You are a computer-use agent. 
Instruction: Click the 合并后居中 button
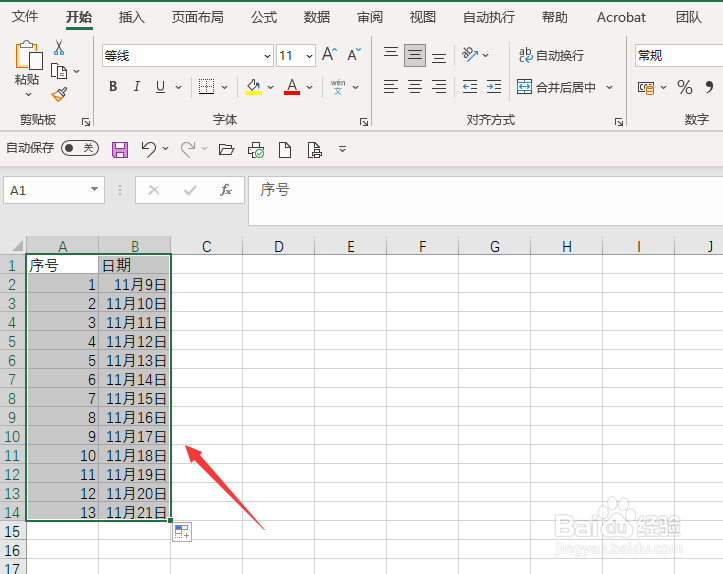[556, 87]
